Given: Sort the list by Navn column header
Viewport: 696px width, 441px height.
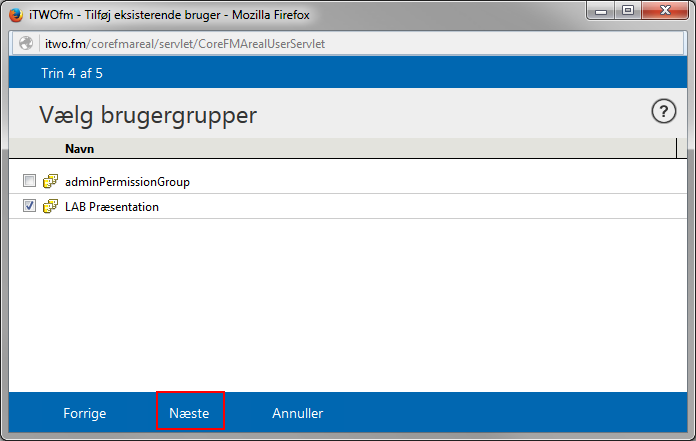Looking at the screenshot, I should [x=80, y=149].
